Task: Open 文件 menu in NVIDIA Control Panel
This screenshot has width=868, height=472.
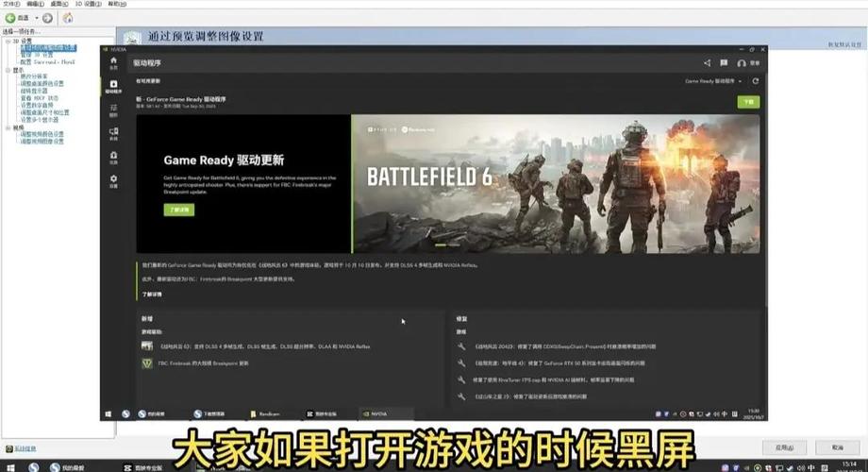Action: point(11,4)
